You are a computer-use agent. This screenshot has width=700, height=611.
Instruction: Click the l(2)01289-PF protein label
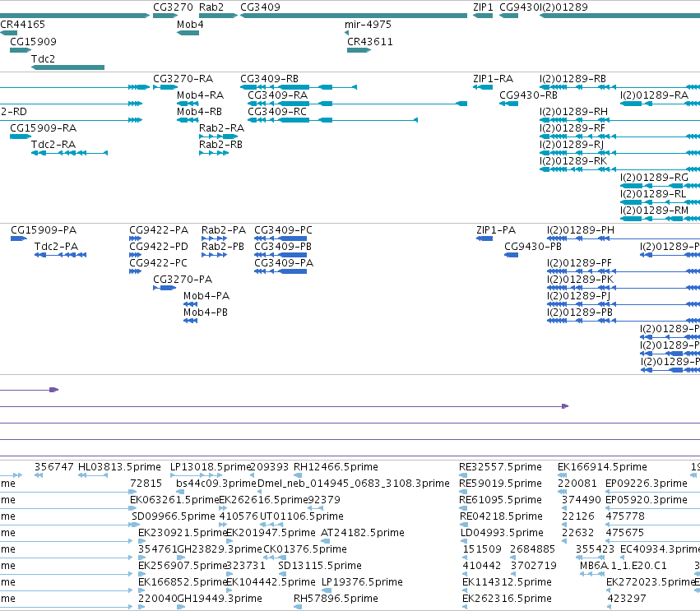pos(579,263)
